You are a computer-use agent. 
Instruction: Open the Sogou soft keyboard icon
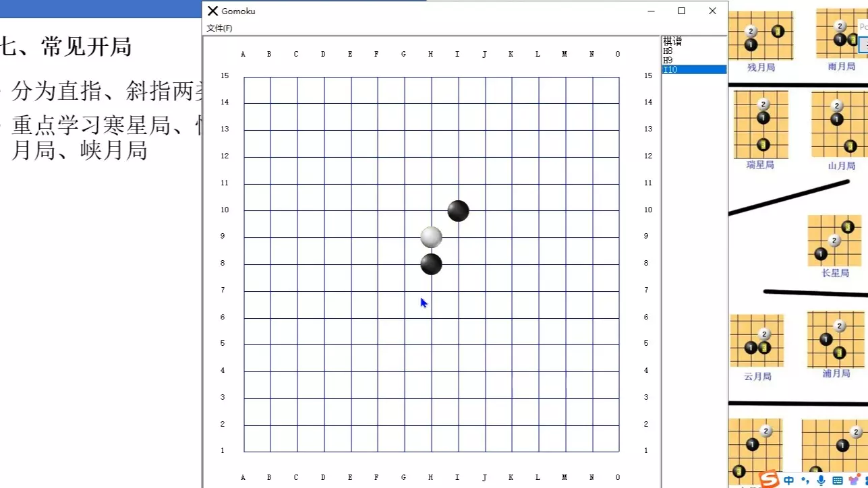click(838, 481)
